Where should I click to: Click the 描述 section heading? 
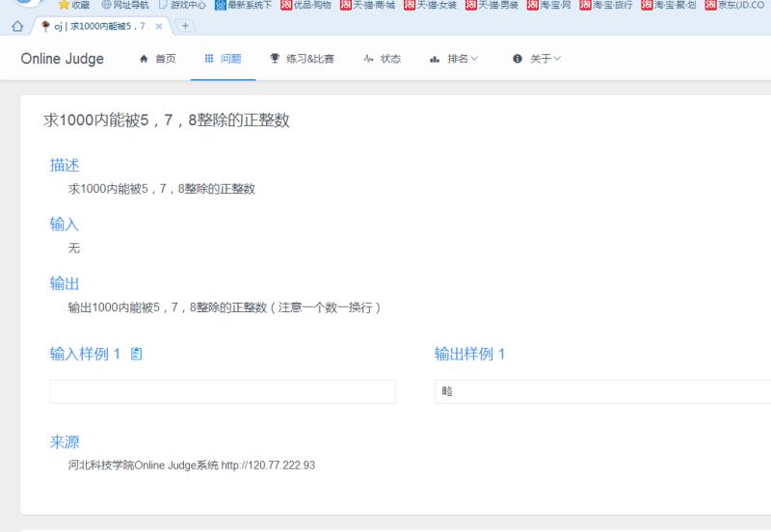[65, 165]
